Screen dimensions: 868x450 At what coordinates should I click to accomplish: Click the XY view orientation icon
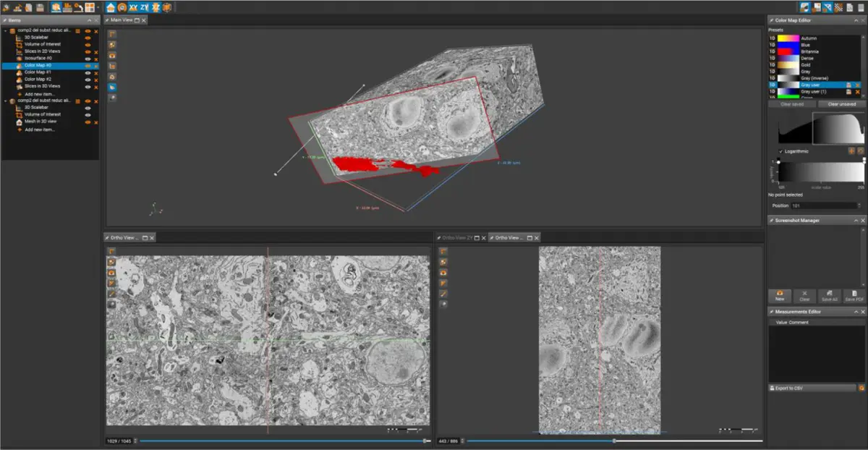(x=133, y=7)
